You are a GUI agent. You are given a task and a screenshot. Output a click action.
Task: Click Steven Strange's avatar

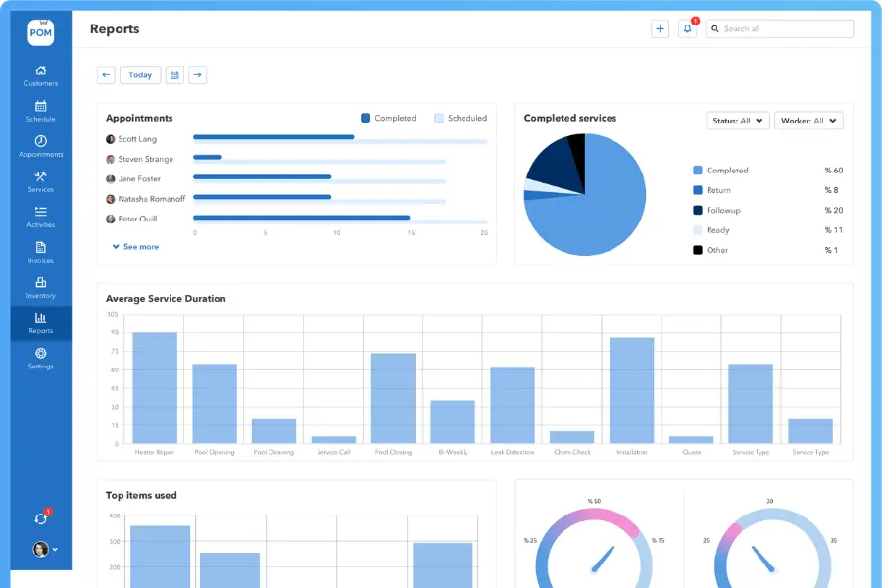click(x=110, y=159)
